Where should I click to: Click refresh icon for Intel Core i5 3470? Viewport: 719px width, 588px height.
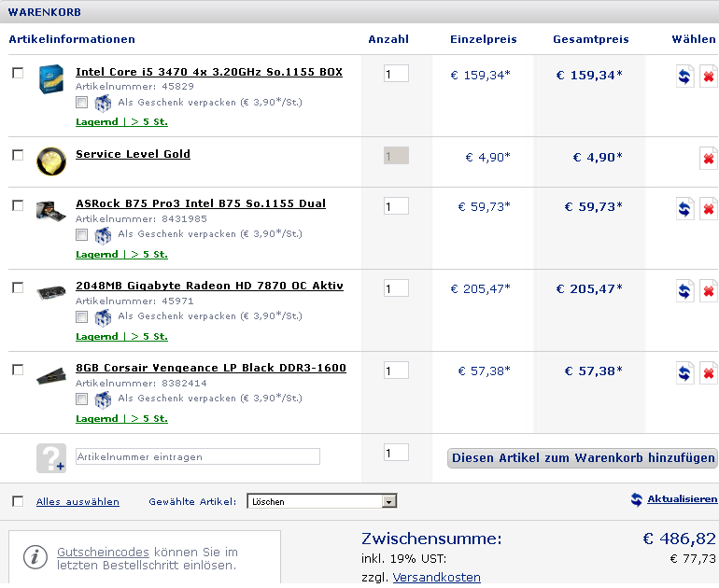684,77
